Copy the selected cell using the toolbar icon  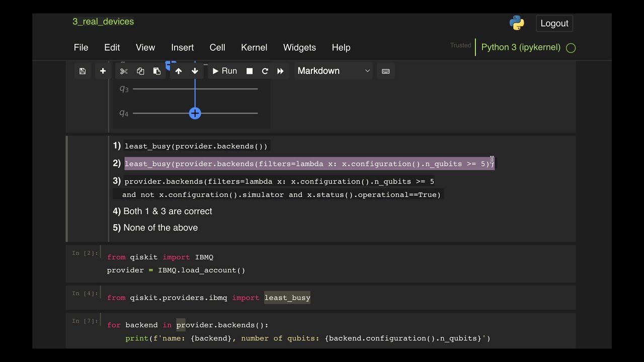(140, 71)
